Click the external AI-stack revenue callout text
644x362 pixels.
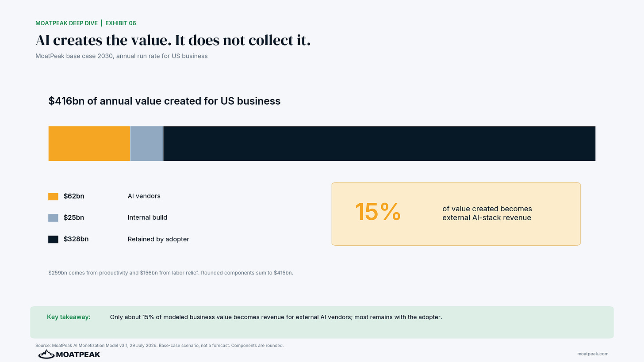point(487,213)
